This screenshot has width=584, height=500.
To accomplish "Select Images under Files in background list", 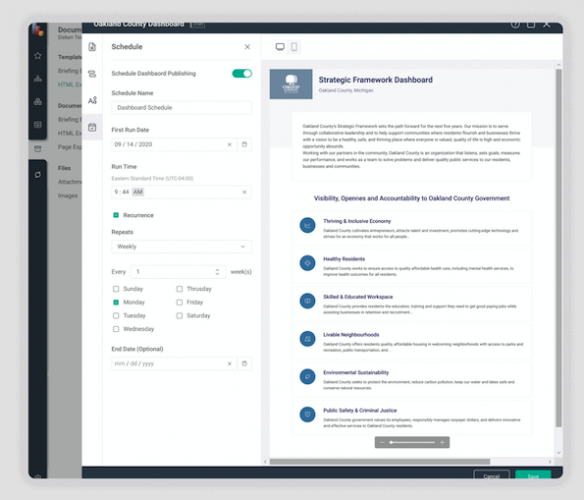I will tap(68, 196).
